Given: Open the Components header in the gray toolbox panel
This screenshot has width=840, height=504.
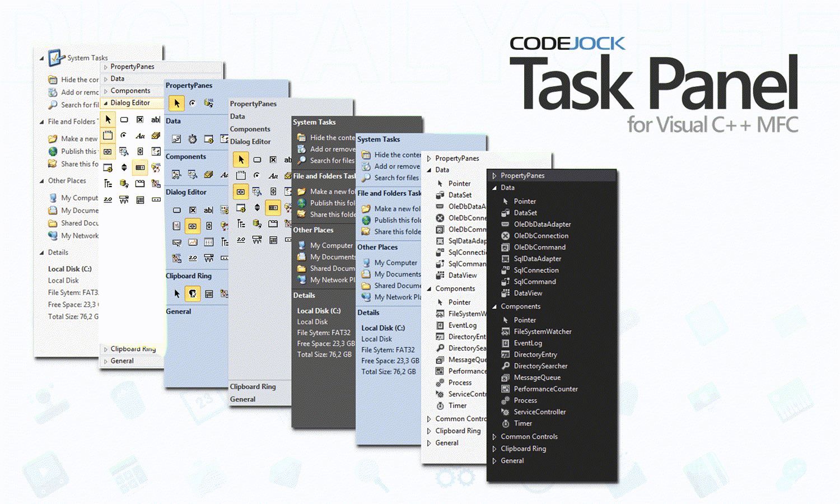Looking at the screenshot, I should [250, 129].
